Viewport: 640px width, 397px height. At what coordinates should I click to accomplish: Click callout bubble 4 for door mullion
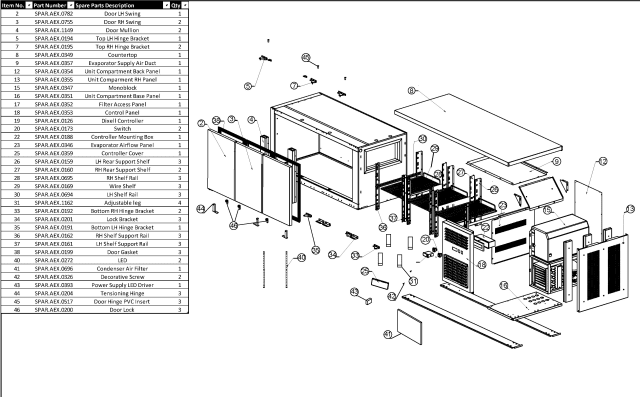point(251,120)
